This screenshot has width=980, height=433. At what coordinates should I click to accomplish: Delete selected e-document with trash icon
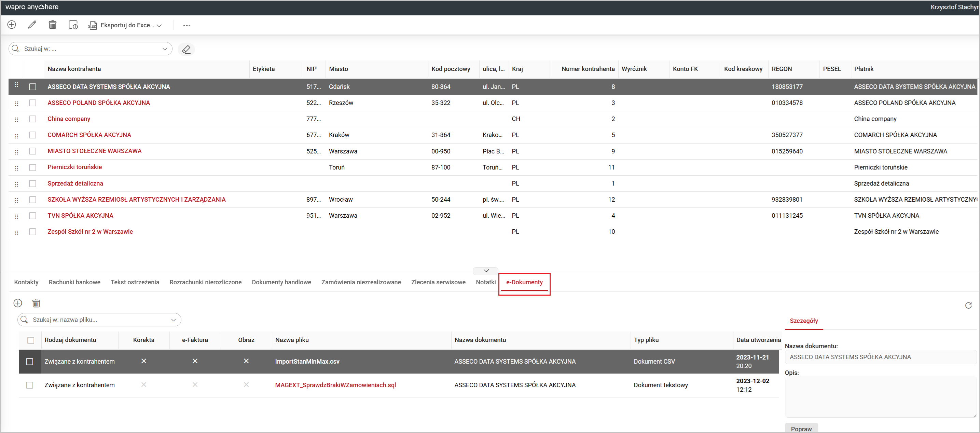36,303
